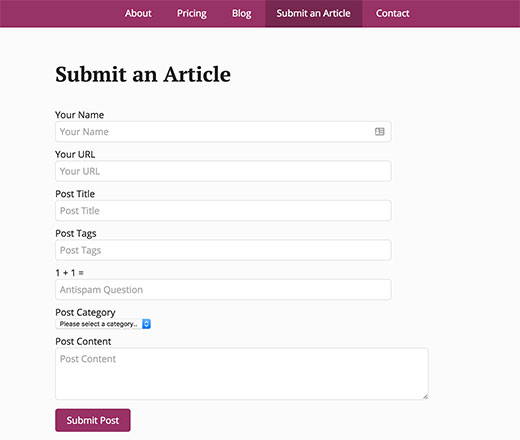Click the Your Name label
The width and height of the screenshot is (520, 440).
[x=79, y=115]
